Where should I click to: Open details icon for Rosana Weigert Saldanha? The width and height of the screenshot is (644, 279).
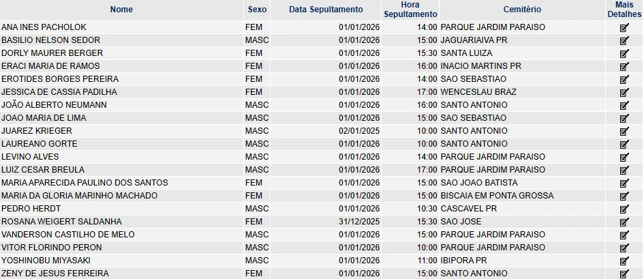click(x=624, y=222)
